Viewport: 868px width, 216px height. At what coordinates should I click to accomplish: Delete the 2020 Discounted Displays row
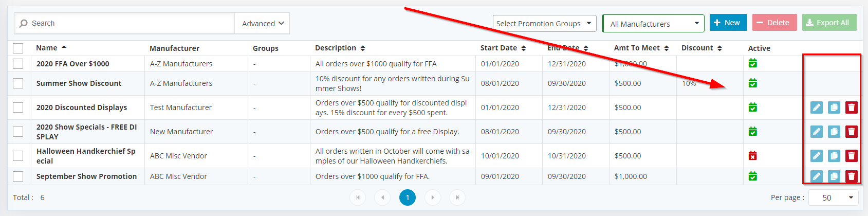(852, 107)
